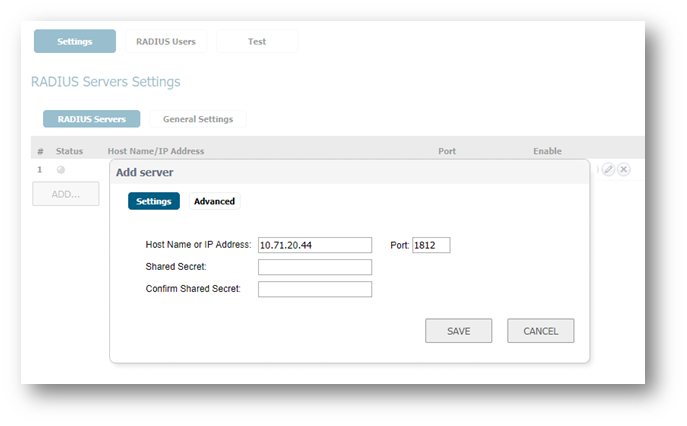Screen dimensions: 687x426
Task: Click the Port column header
Action: [x=447, y=151]
